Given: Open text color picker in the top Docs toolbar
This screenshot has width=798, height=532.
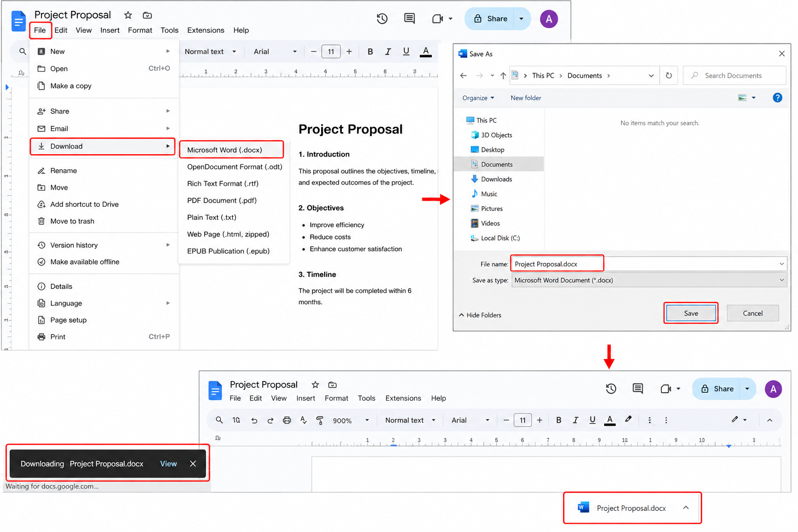Looking at the screenshot, I should click(x=425, y=51).
